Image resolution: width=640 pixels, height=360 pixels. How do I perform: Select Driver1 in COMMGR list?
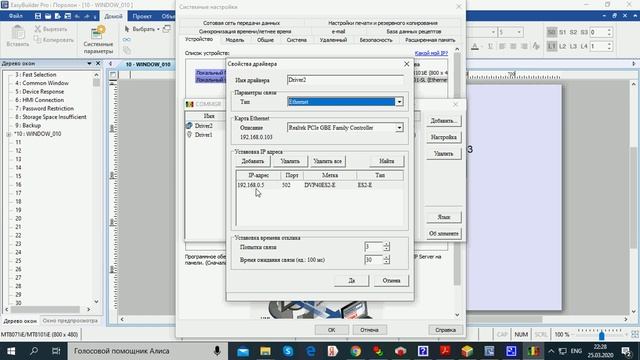(203, 135)
